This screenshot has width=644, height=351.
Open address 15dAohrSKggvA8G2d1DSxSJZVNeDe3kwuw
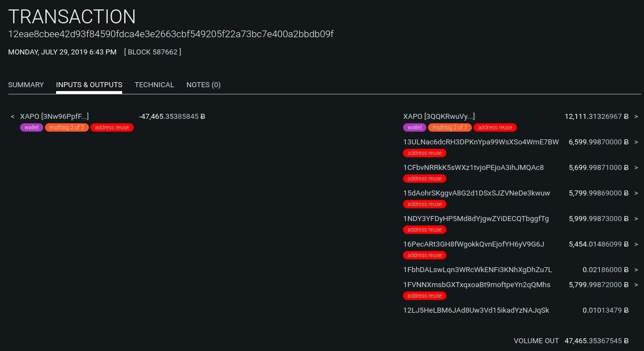[x=476, y=193]
